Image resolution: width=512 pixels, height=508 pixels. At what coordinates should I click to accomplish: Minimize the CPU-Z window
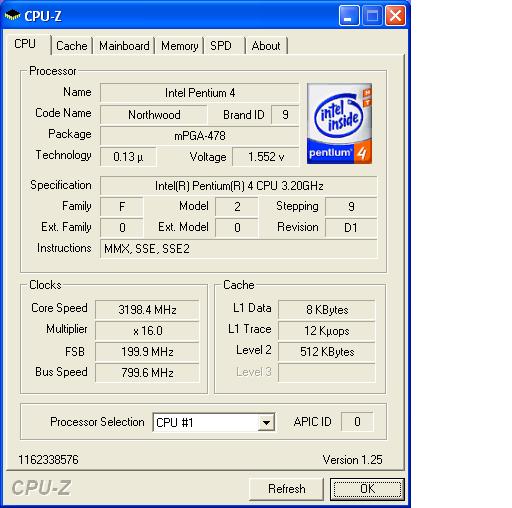click(x=349, y=16)
